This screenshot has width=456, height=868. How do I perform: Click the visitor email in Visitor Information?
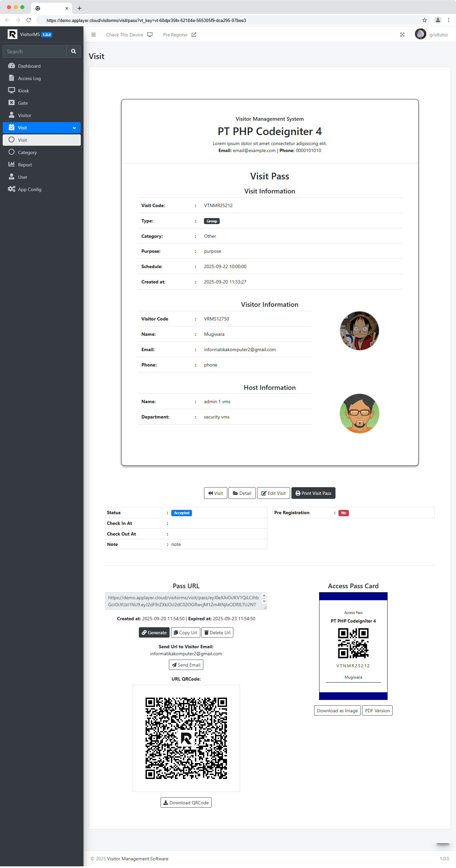pos(240,350)
